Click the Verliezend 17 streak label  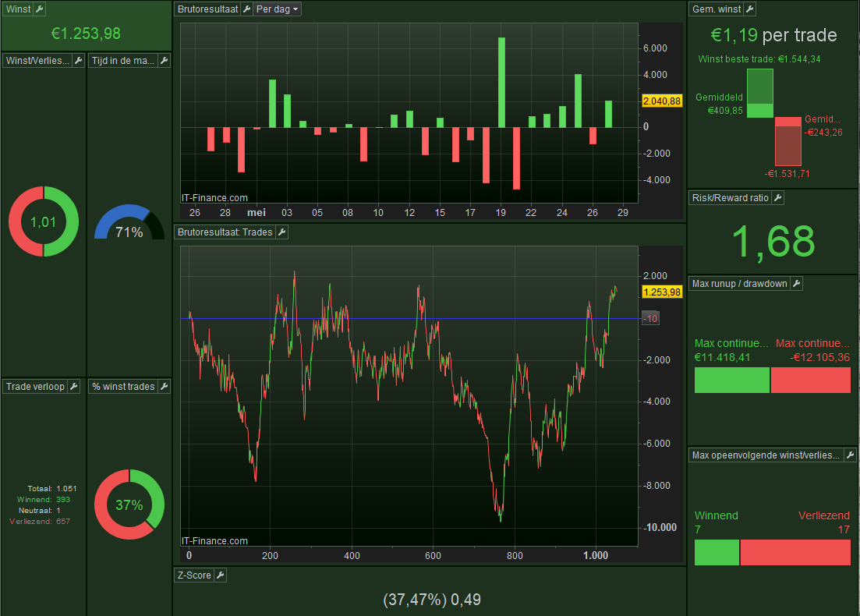824,522
